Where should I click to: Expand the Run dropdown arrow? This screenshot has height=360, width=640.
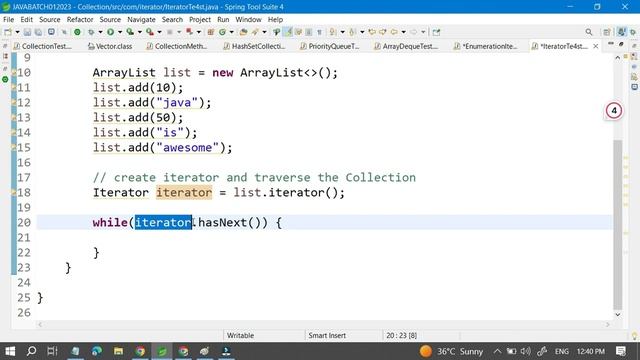120,32
